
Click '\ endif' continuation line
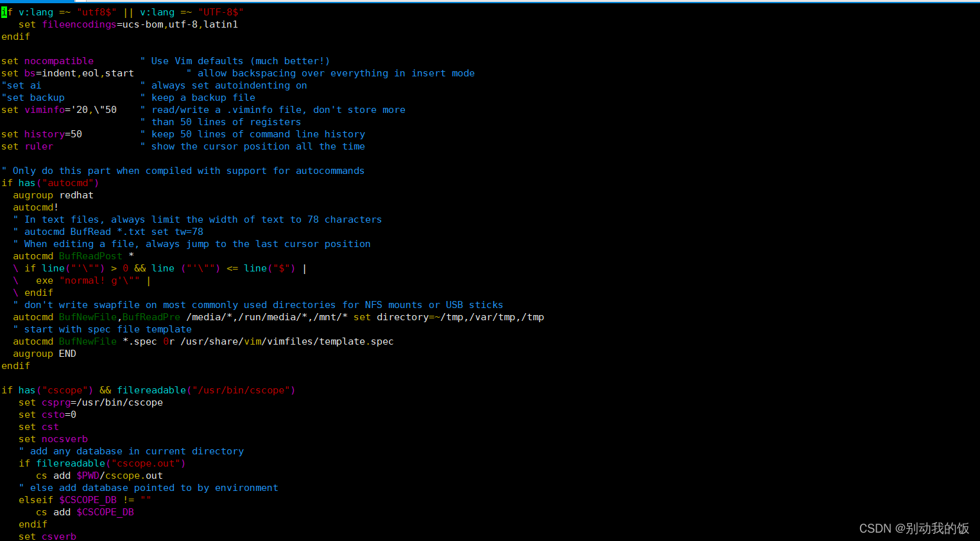33,293
